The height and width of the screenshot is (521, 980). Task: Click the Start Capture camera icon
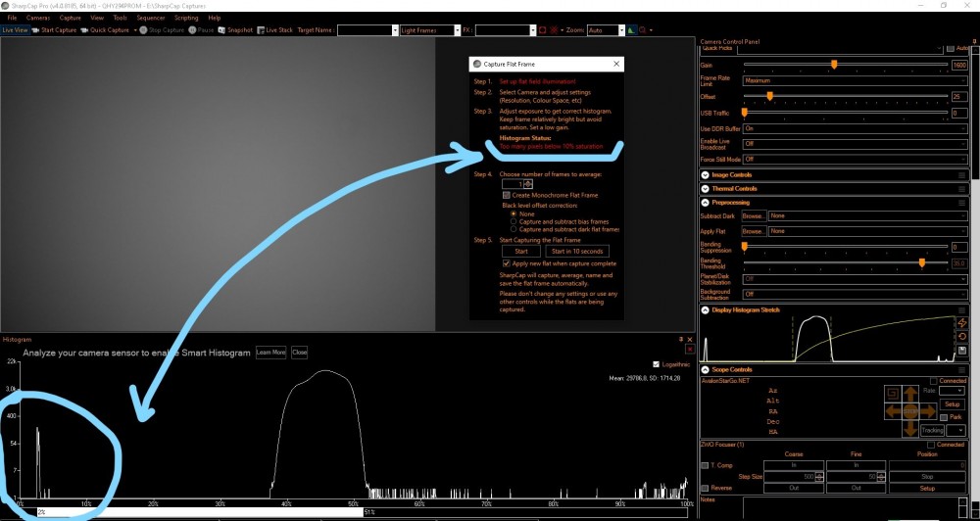35,30
